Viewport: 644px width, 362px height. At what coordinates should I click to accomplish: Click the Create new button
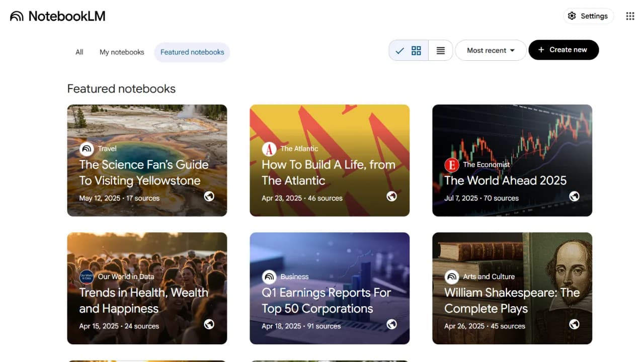(x=563, y=50)
